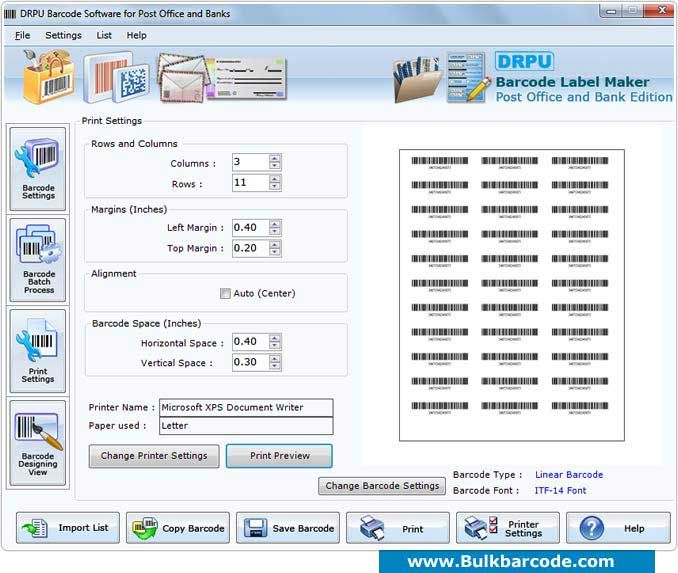Click the folder with files icon
Viewport: 678px width, 573px height.
(x=417, y=80)
